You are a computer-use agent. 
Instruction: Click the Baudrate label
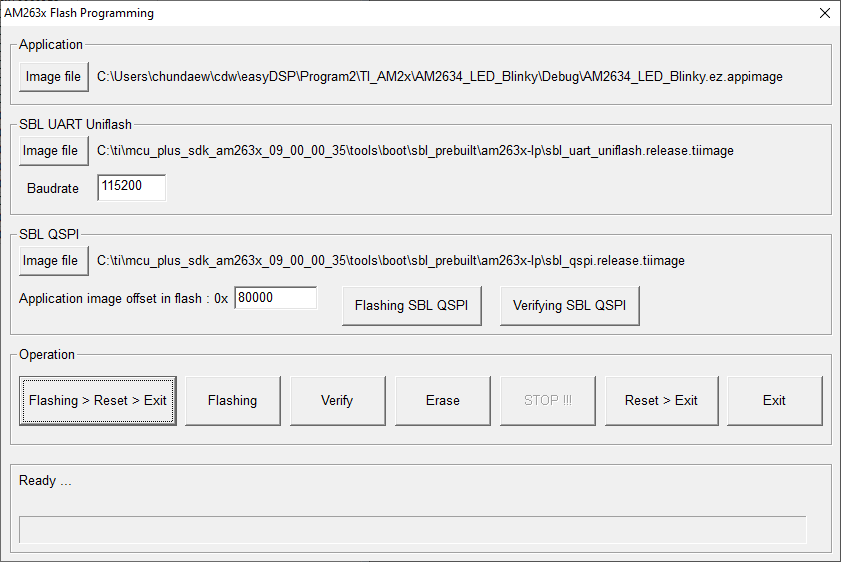(x=53, y=189)
